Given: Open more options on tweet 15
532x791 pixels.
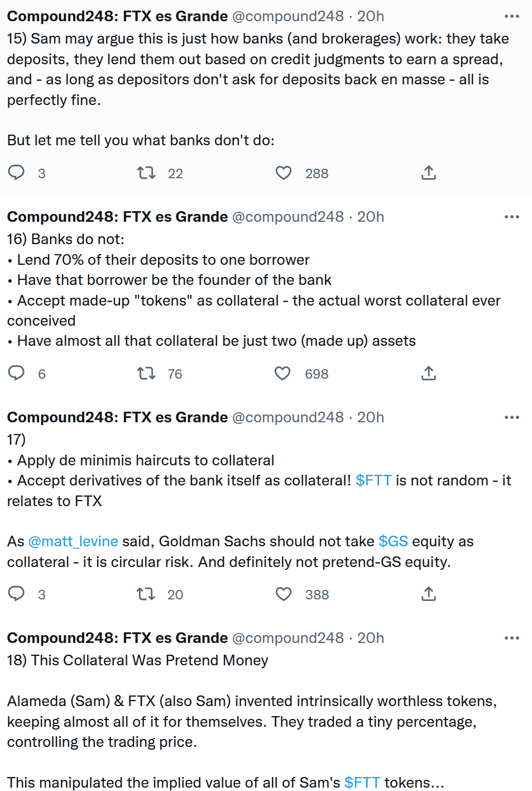Looking at the screenshot, I should tap(511, 16).
